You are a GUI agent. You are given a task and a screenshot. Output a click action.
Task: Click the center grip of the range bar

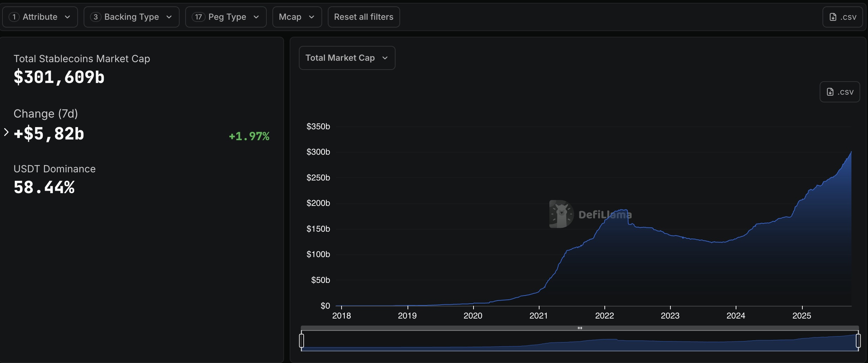580,328
